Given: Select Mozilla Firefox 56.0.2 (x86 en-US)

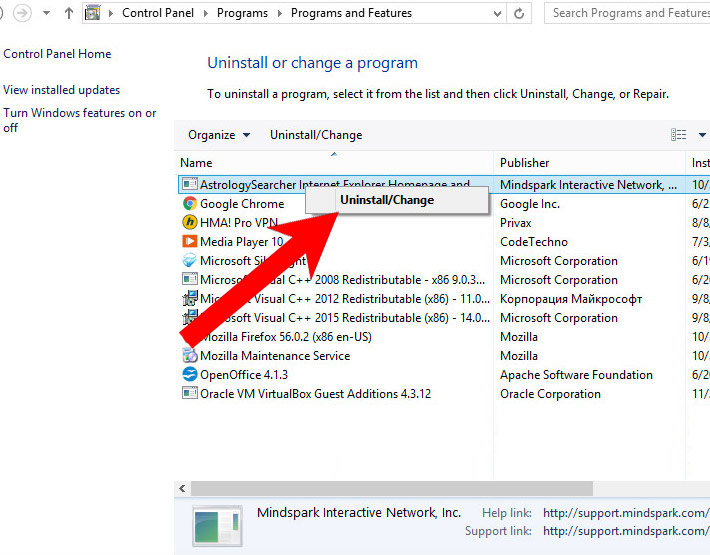Looking at the screenshot, I should coord(286,337).
